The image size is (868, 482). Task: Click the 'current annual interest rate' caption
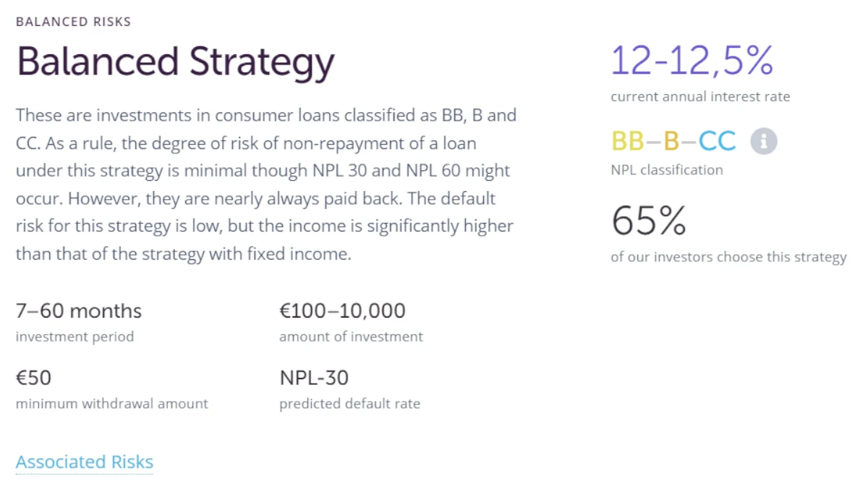point(700,97)
